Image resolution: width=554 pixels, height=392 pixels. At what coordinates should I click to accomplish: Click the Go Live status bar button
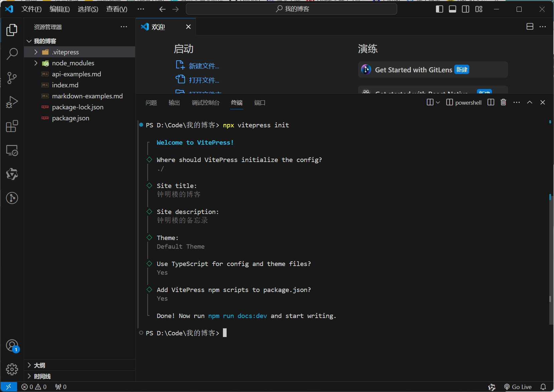pyautogui.click(x=518, y=387)
